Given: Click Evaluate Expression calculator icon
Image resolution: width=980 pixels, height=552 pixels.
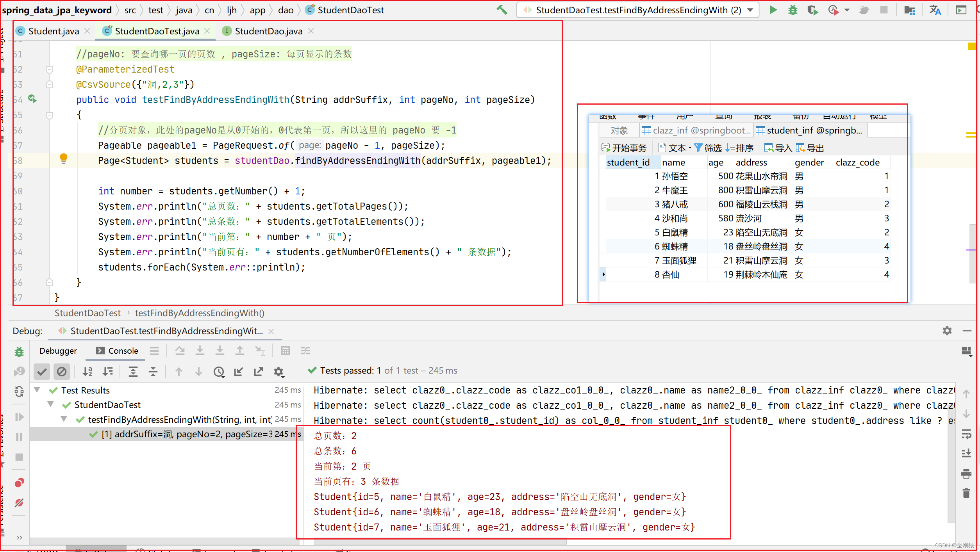Looking at the screenshot, I should tap(286, 351).
